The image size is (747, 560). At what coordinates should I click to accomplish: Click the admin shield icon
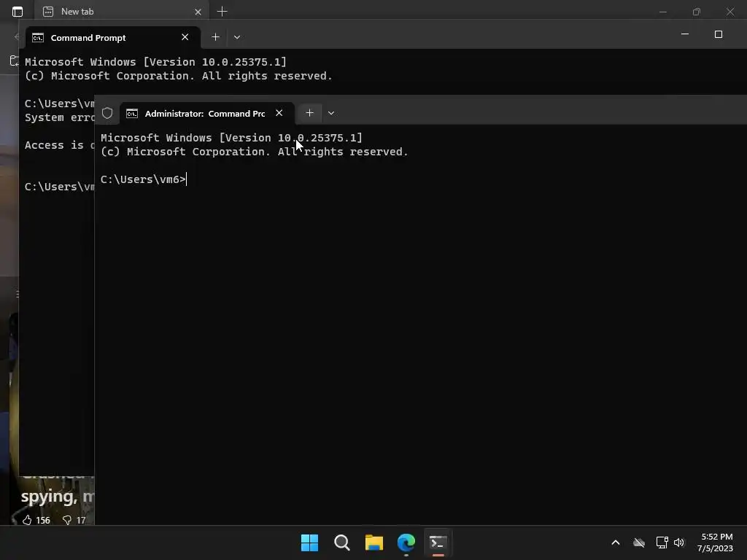[x=107, y=113]
